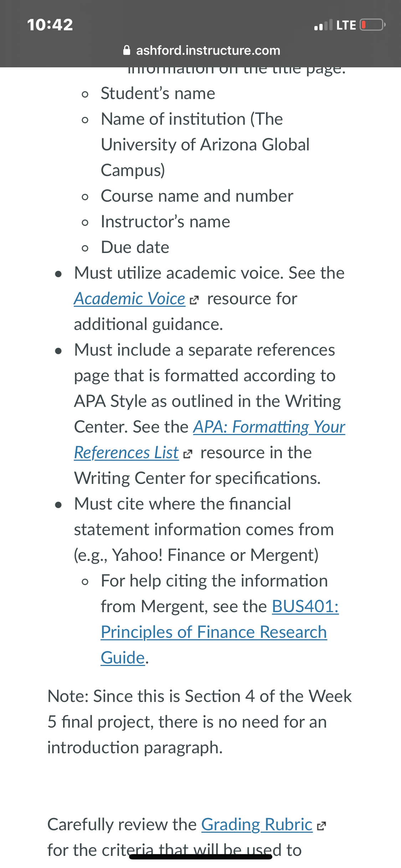Viewport: 401px width, 868px height.
Task: Open the Grading Rubric link
Action: pos(257,825)
